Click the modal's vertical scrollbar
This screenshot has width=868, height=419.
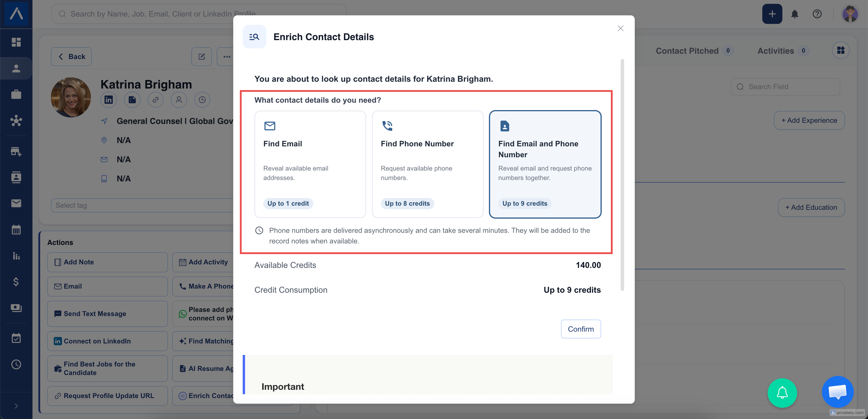tap(622, 175)
